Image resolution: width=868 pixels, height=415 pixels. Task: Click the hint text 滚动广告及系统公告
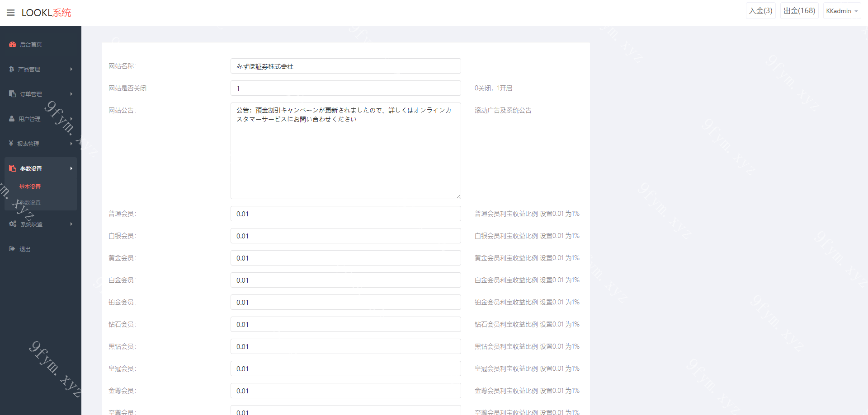point(503,110)
